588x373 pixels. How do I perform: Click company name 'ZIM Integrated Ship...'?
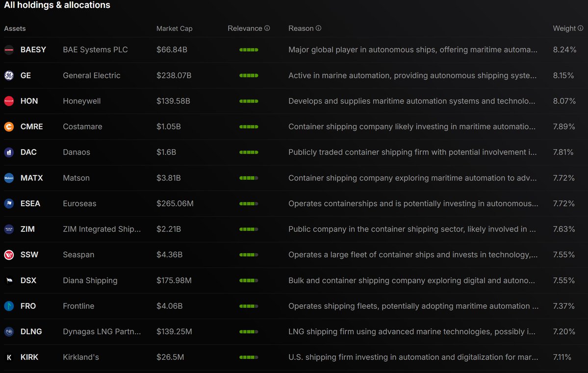click(102, 229)
